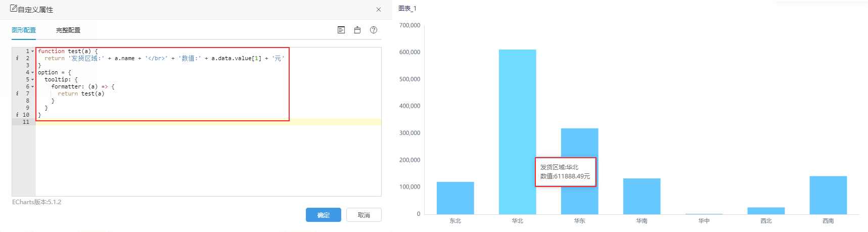Click the 西北 bar in the chart
868x232 pixels.
coord(766,211)
